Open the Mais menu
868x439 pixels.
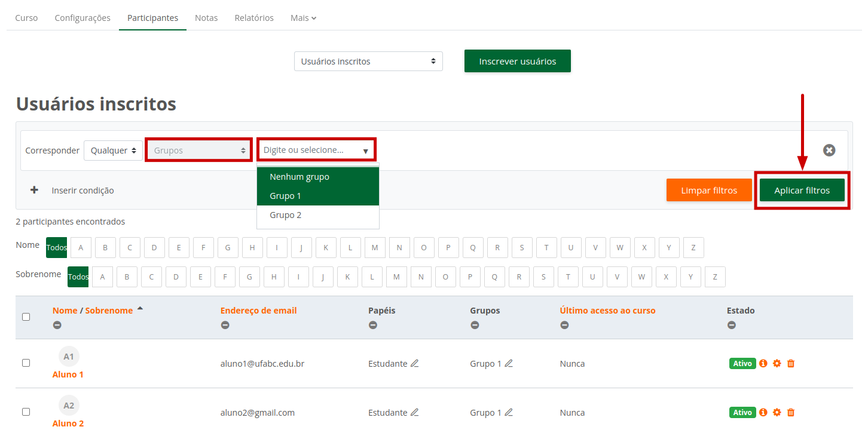tap(303, 18)
